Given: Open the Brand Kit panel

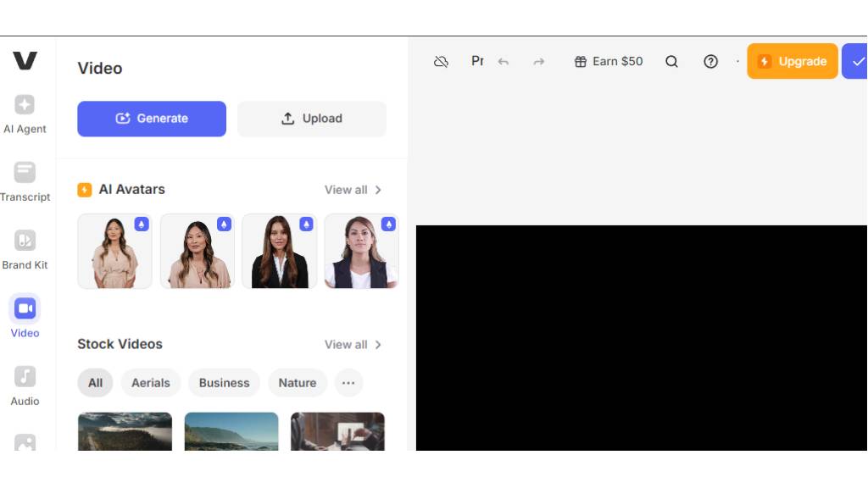Looking at the screenshot, I should [25, 247].
